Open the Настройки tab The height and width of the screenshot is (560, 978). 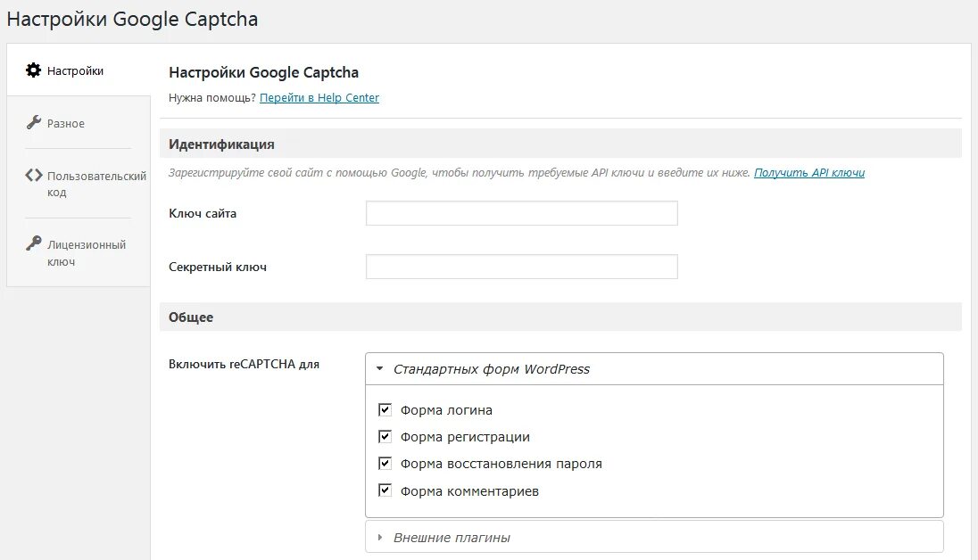[x=75, y=70]
